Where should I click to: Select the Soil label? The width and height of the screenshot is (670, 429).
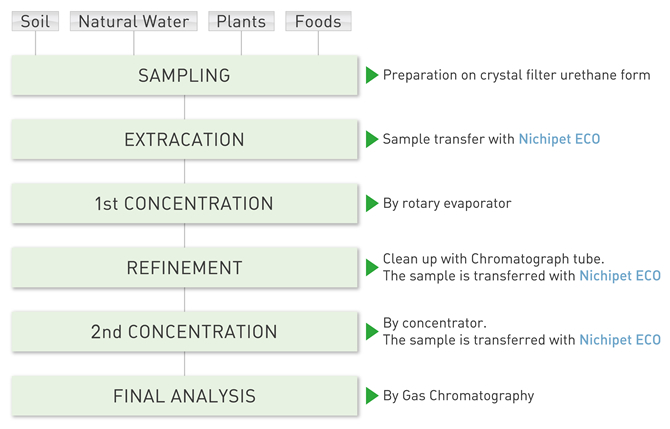click(x=35, y=21)
